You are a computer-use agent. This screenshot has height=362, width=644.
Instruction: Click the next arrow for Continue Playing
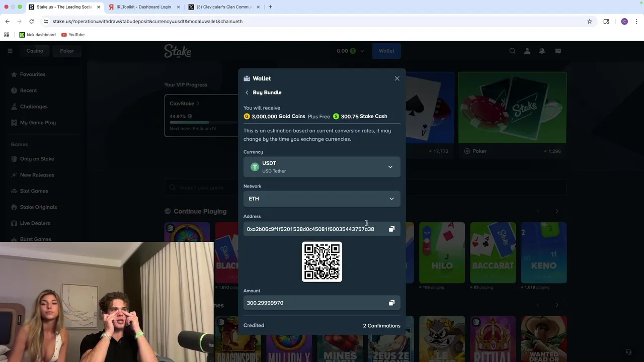coord(557,211)
